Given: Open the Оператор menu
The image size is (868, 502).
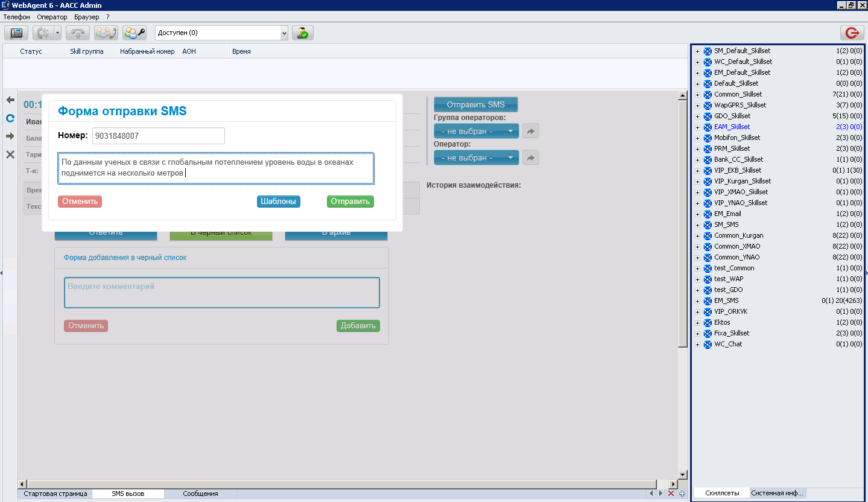Looking at the screenshot, I should 52,17.
